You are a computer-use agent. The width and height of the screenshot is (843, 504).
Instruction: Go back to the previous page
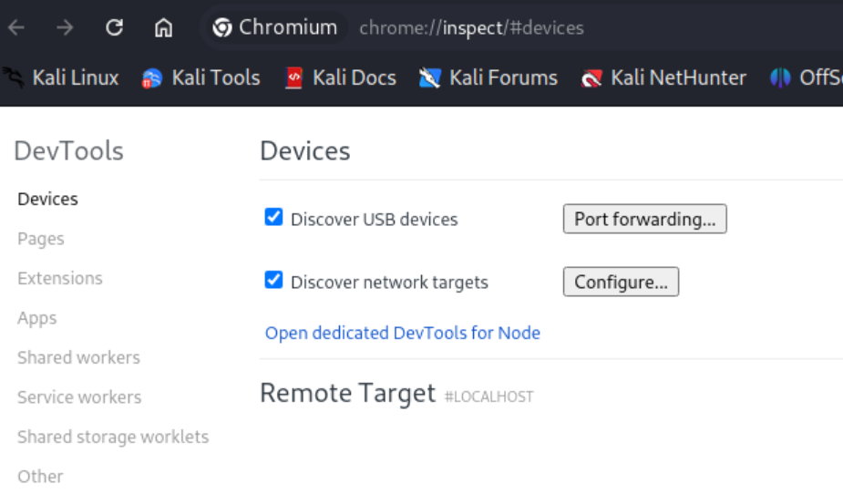pyautogui.click(x=16, y=27)
